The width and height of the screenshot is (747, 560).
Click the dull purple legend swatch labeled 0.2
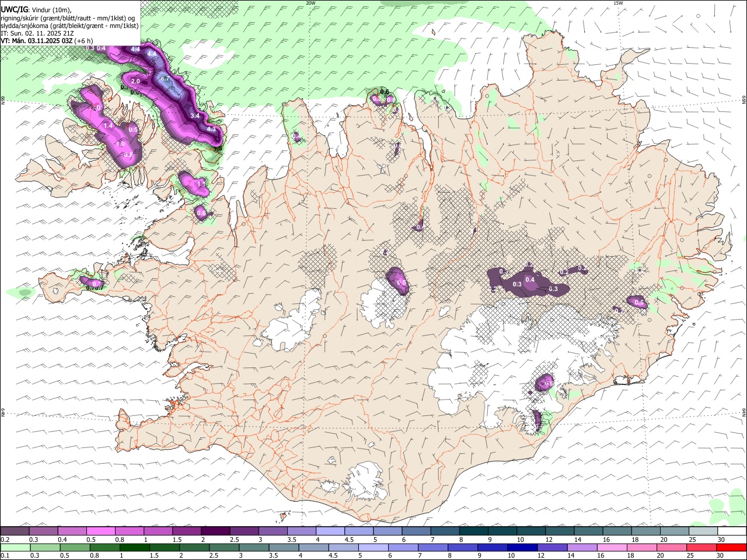coord(15,531)
